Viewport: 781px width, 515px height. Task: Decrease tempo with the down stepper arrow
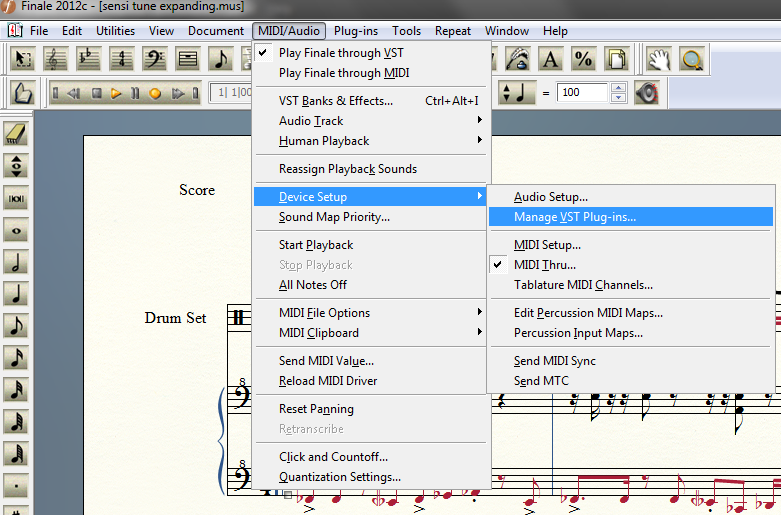coord(618,98)
